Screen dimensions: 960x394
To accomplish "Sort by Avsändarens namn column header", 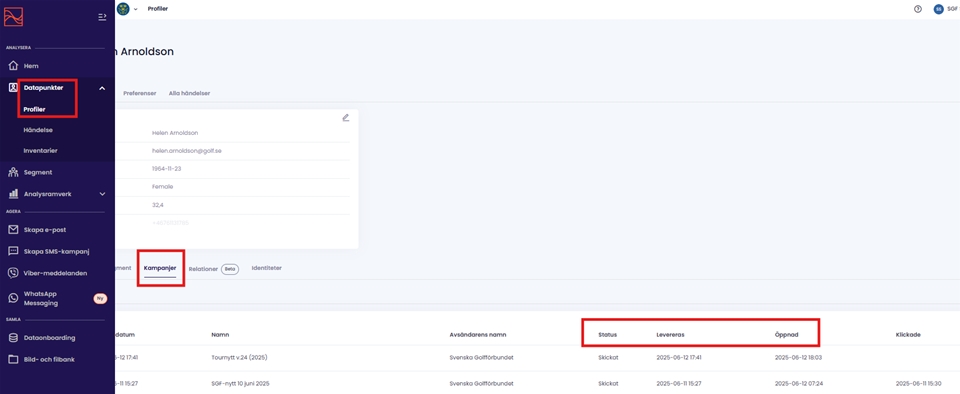I will (478, 335).
